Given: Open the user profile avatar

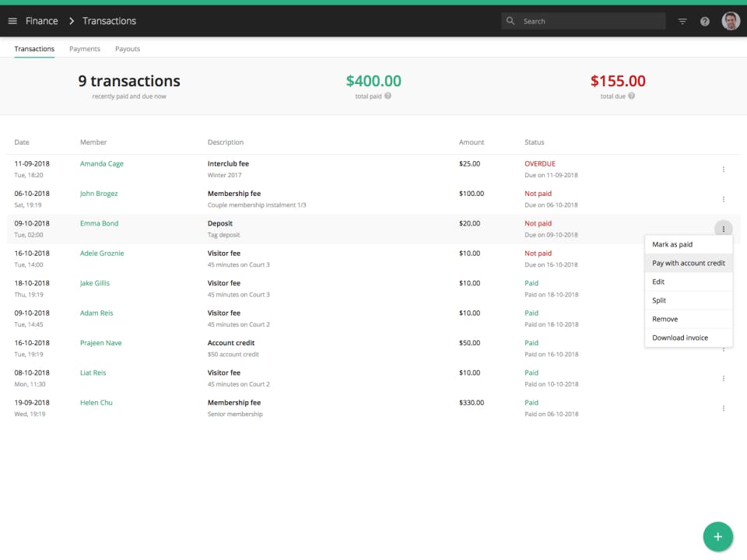Looking at the screenshot, I should (x=731, y=21).
